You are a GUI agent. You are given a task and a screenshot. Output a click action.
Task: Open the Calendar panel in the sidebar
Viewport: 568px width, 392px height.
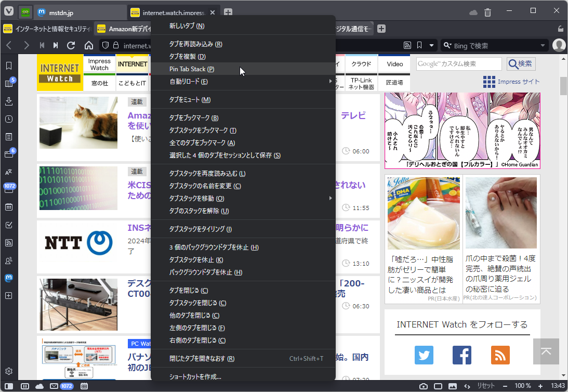(x=8, y=206)
